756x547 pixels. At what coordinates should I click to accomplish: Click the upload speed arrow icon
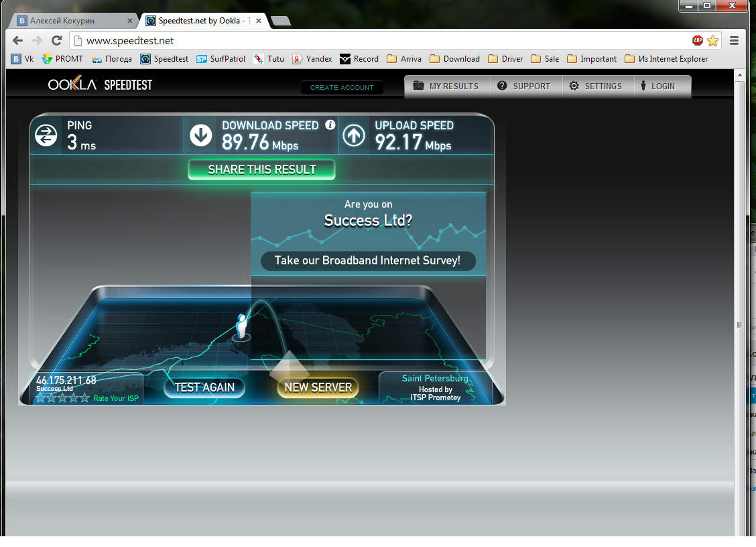pos(354,135)
